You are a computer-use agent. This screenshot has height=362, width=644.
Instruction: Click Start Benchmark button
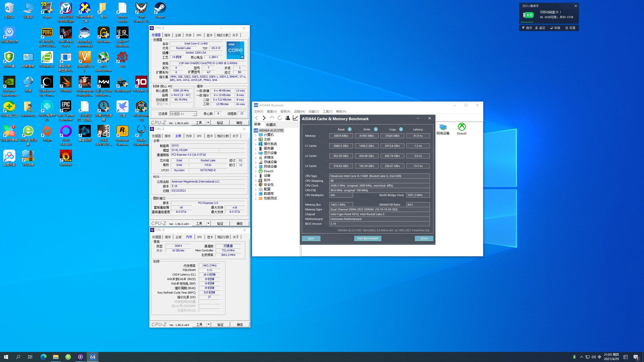pos(368,238)
